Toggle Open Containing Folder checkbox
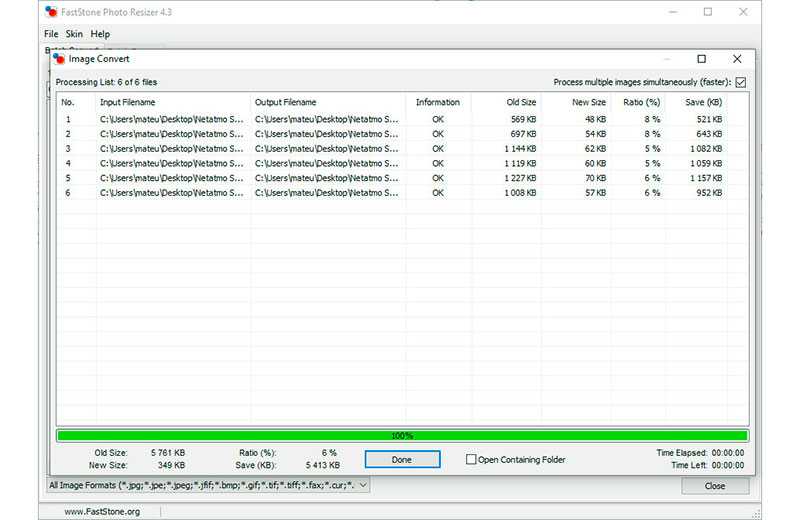Viewport: 800px width, 520px height. [471, 459]
